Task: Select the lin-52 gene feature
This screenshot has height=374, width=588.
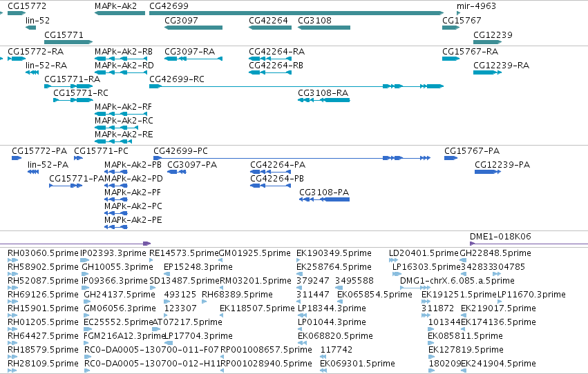Action: point(31,28)
